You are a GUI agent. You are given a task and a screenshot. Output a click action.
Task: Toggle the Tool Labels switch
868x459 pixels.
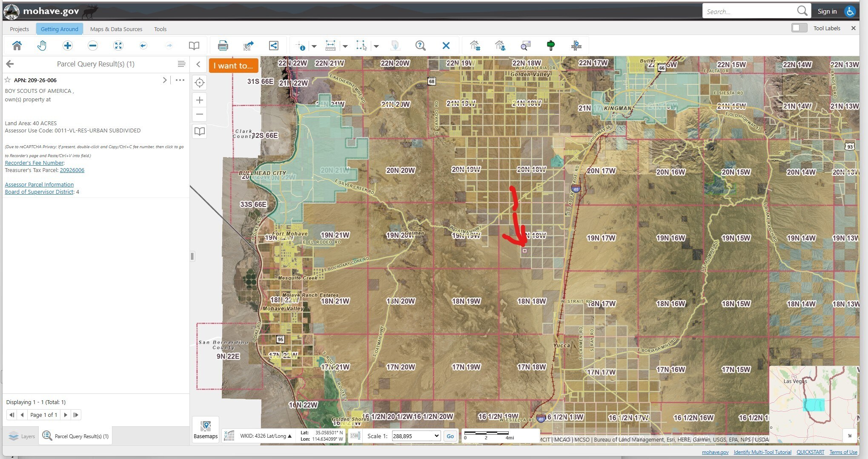click(x=799, y=28)
